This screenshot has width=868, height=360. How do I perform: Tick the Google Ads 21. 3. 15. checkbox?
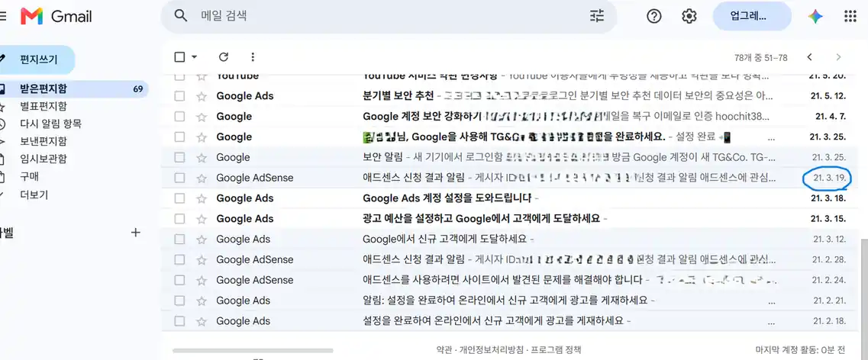click(x=179, y=219)
